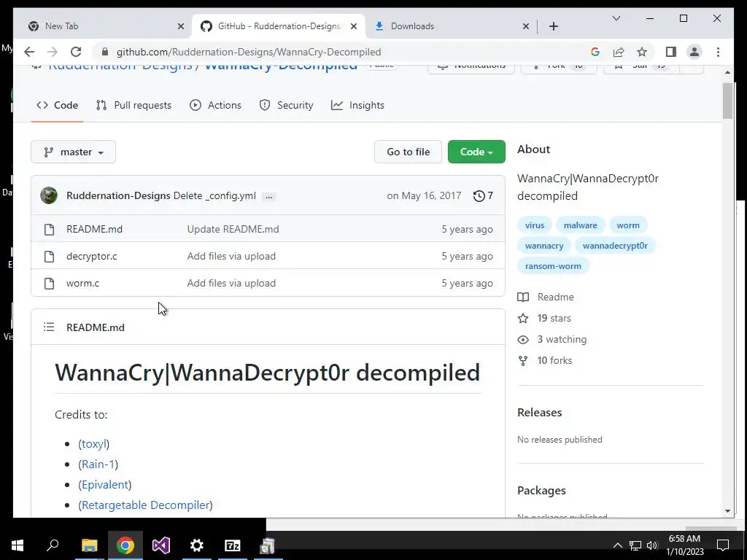The width and height of the screenshot is (747, 560).
Task: Click file icon beside worm.c
Action: (x=49, y=284)
